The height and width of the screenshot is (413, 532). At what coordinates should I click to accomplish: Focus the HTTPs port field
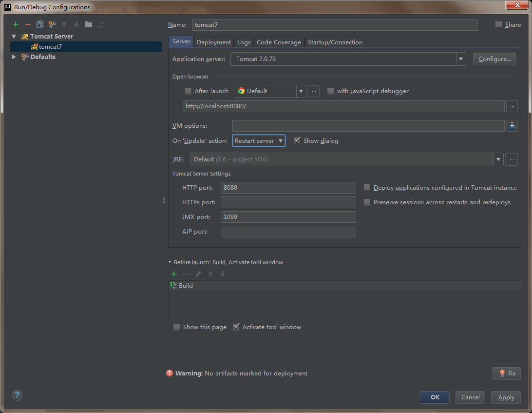288,202
